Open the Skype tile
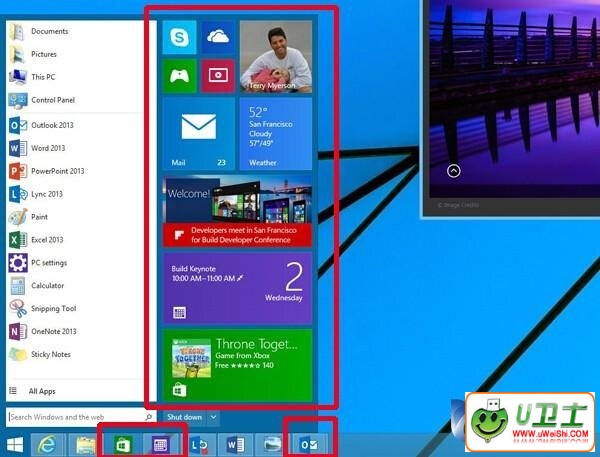The image size is (600, 457). tap(179, 38)
